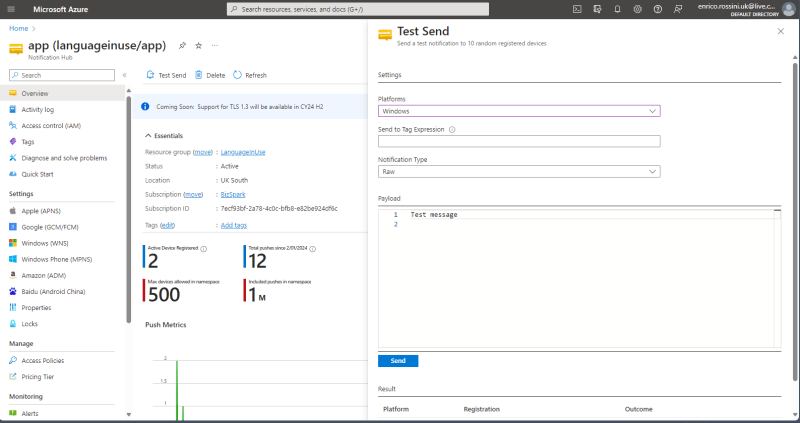The image size is (800, 423).
Task: Go to Home breadcrumb
Action: 18,29
